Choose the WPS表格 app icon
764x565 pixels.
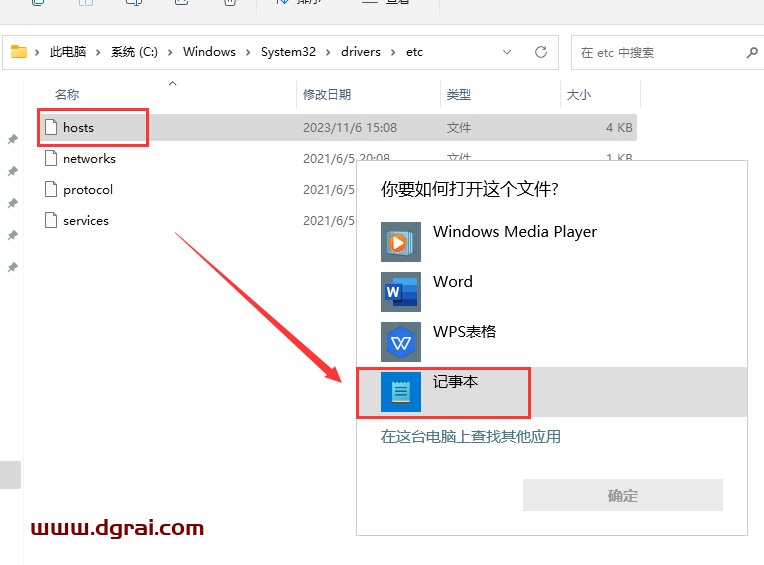point(400,342)
